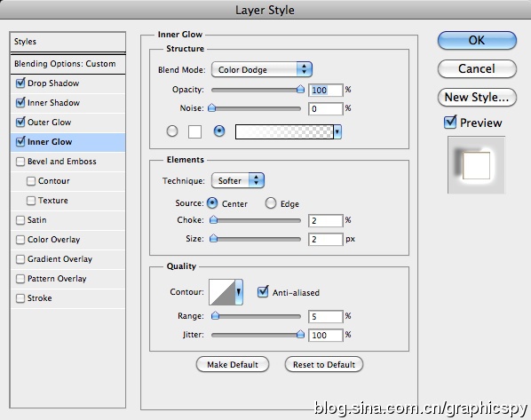
Task: Choose Edge as the glow source
Action: click(x=271, y=203)
